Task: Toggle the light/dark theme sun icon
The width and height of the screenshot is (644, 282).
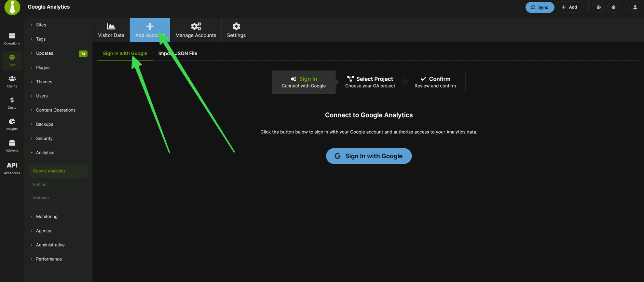Action: point(614,7)
